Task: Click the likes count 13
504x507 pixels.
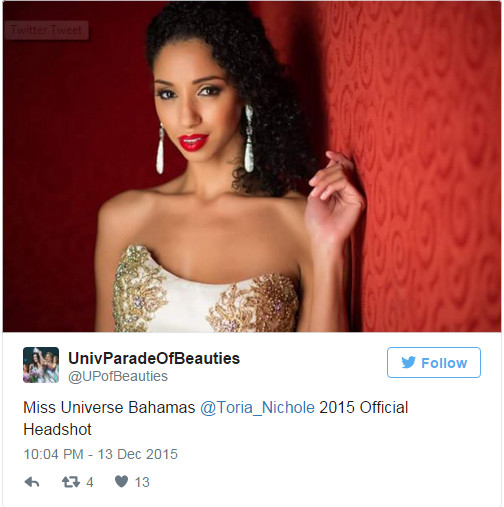Action: point(142,482)
